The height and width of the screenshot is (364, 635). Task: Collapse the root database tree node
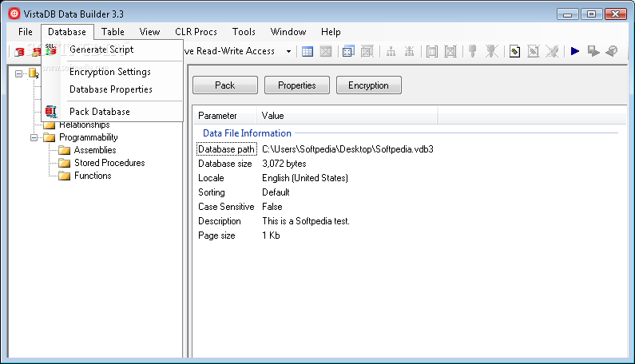pyautogui.click(x=18, y=73)
